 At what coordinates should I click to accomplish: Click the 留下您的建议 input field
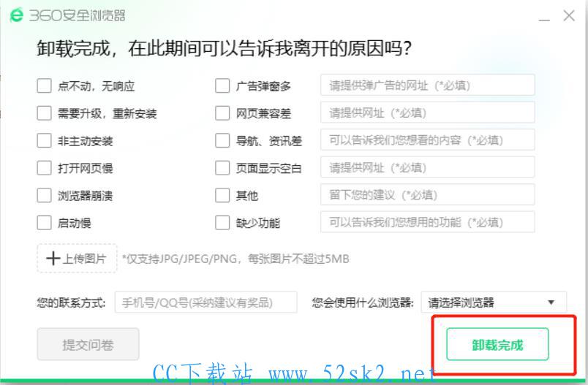[x=428, y=194]
